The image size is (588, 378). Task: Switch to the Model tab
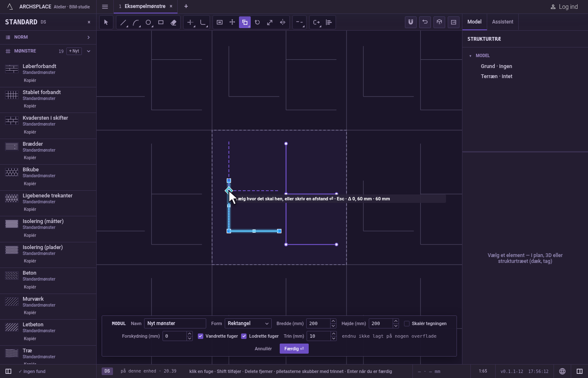(475, 22)
